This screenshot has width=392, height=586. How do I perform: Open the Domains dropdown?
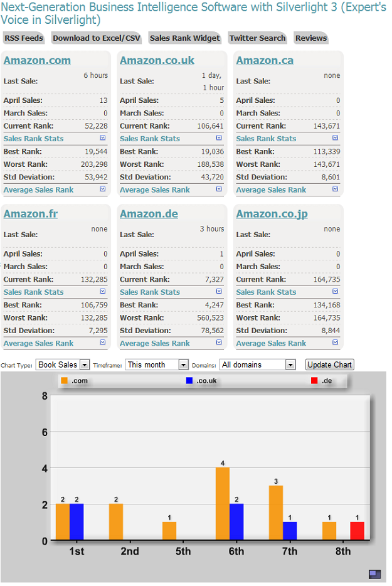[258, 365]
